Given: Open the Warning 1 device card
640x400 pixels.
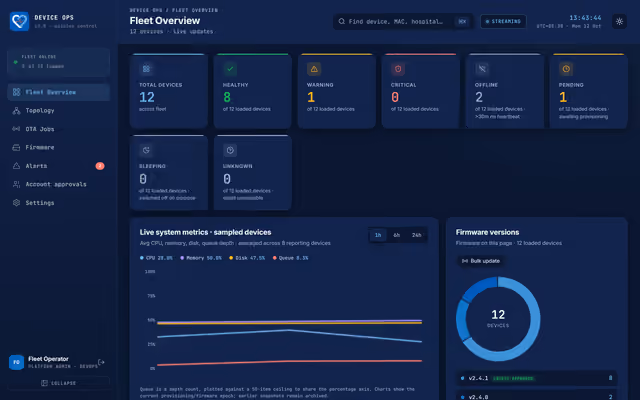Looking at the screenshot, I should coord(337,91).
